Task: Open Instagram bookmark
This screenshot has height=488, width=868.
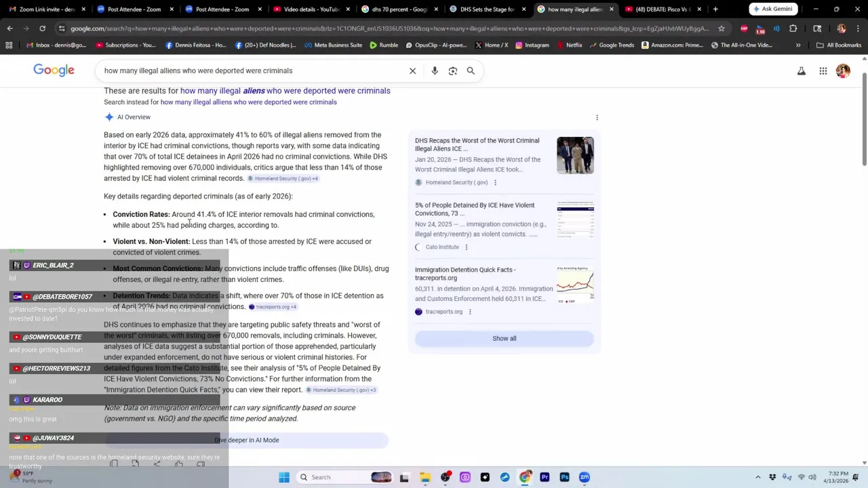Action: 532,45
